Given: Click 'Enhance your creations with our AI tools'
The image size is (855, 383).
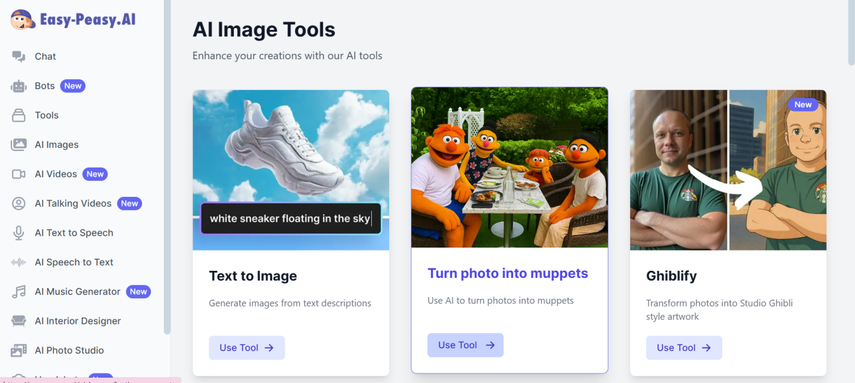Looking at the screenshot, I should [x=287, y=56].
